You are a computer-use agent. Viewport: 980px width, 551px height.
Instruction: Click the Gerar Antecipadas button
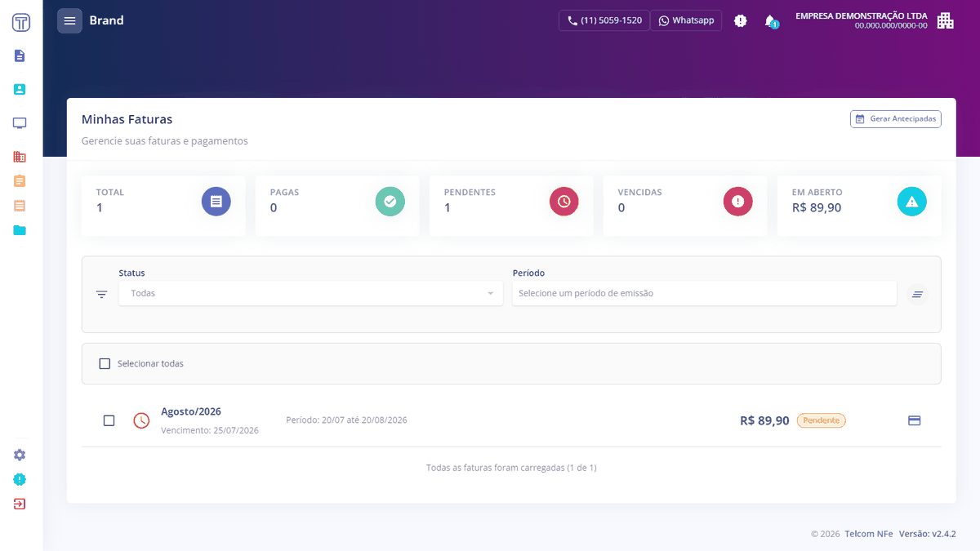(x=896, y=119)
